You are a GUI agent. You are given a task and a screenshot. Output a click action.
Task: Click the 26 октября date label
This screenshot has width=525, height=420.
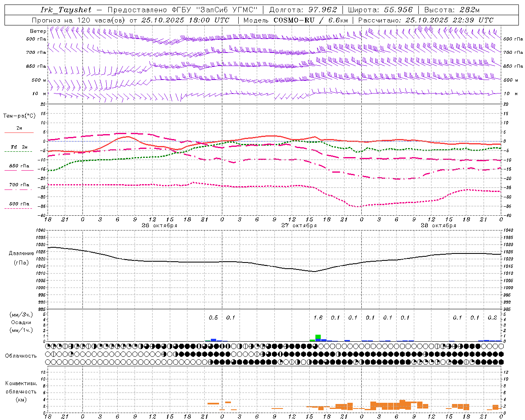(159, 225)
